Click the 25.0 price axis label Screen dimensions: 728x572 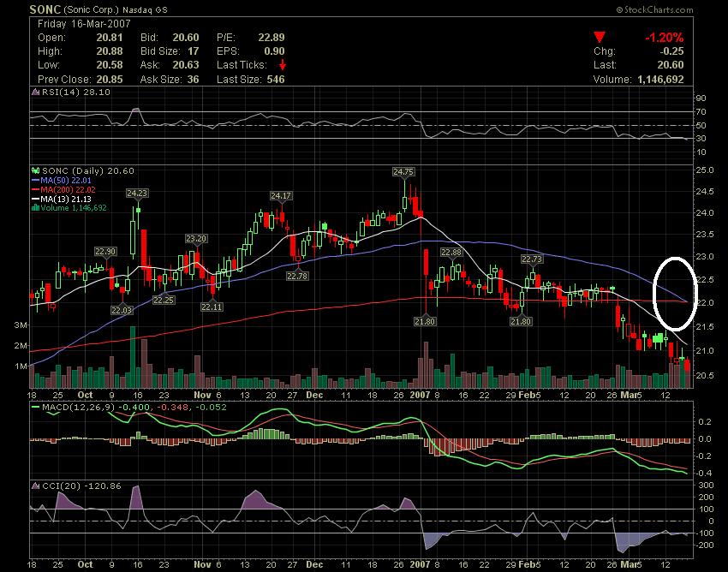point(704,170)
